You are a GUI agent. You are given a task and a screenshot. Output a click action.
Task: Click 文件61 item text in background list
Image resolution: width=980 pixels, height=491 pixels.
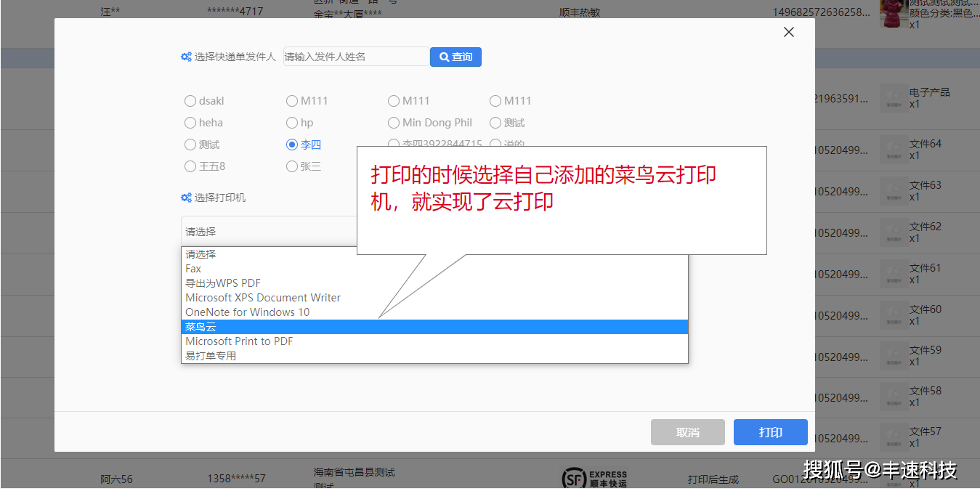point(926,268)
